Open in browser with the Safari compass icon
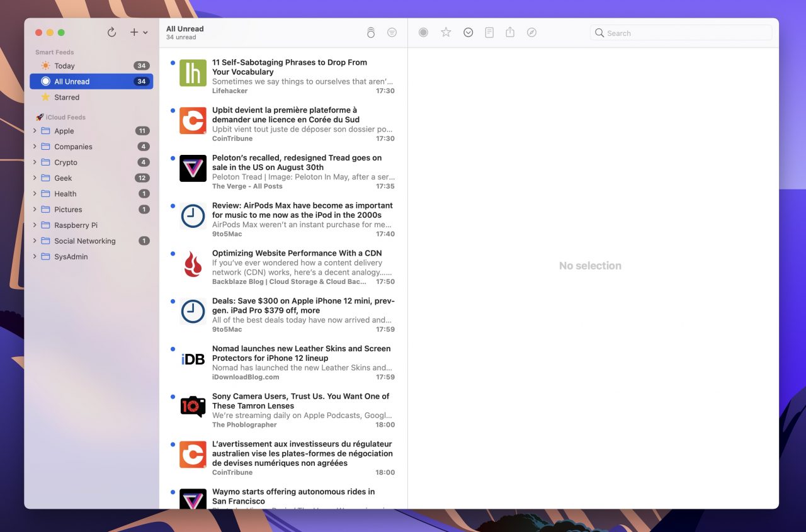This screenshot has height=532, width=806. coord(531,32)
